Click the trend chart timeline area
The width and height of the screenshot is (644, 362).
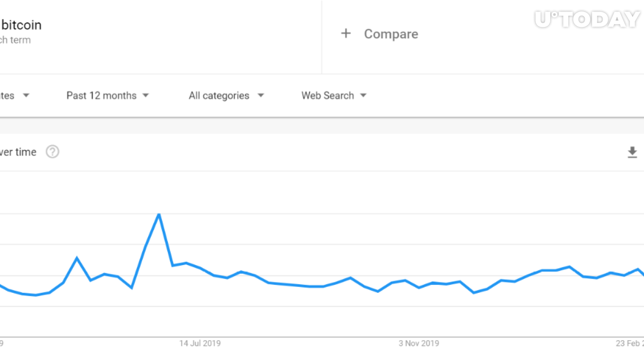(x=322, y=261)
